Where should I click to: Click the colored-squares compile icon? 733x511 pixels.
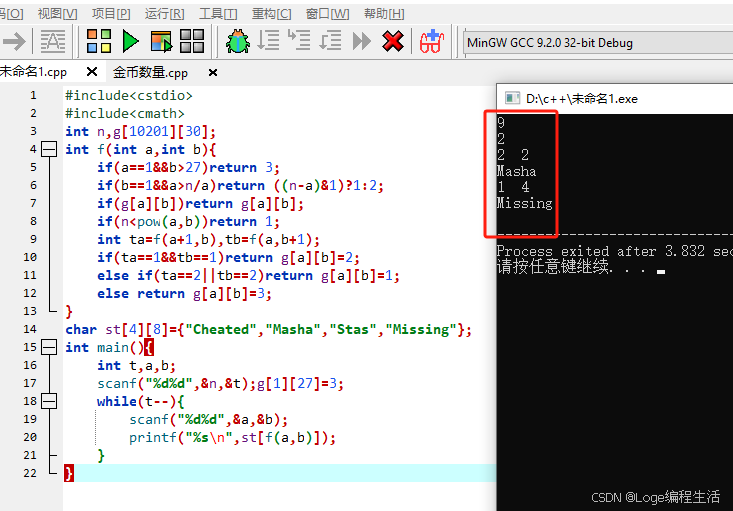pyautogui.click(x=99, y=41)
